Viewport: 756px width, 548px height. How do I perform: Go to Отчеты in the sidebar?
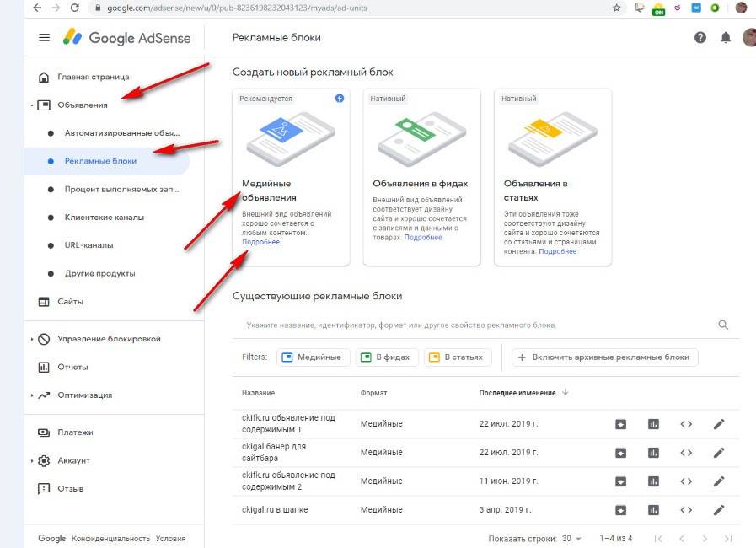[x=72, y=367]
